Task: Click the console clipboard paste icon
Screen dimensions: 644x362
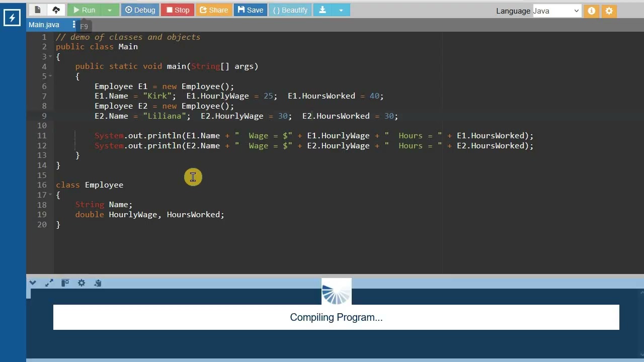Action: pos(98,283)
